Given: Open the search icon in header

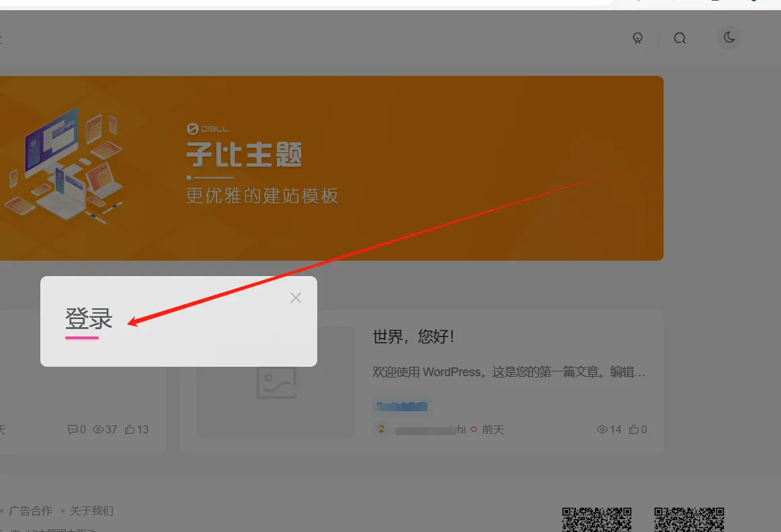Looking at the screenshot, I should point(680,38).
